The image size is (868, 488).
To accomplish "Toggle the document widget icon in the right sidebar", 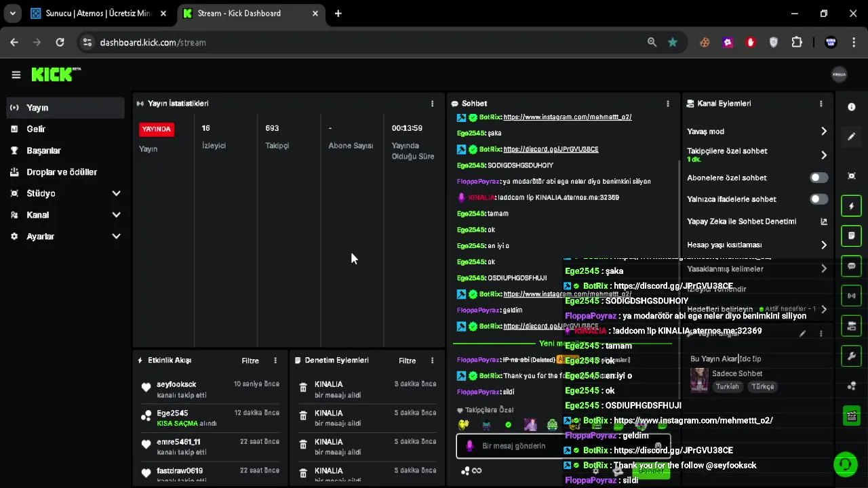I will [x=852, y=236].
